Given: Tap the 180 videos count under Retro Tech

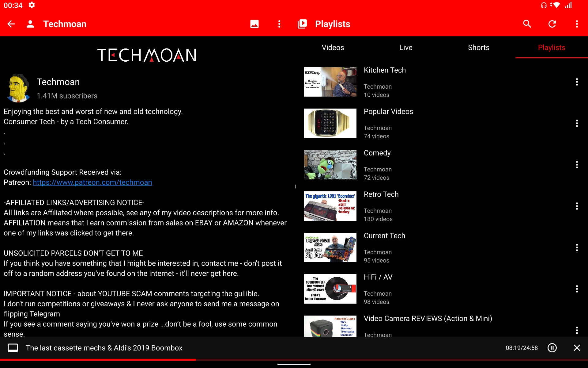Looking at the screenshot, I should [378, 219].
